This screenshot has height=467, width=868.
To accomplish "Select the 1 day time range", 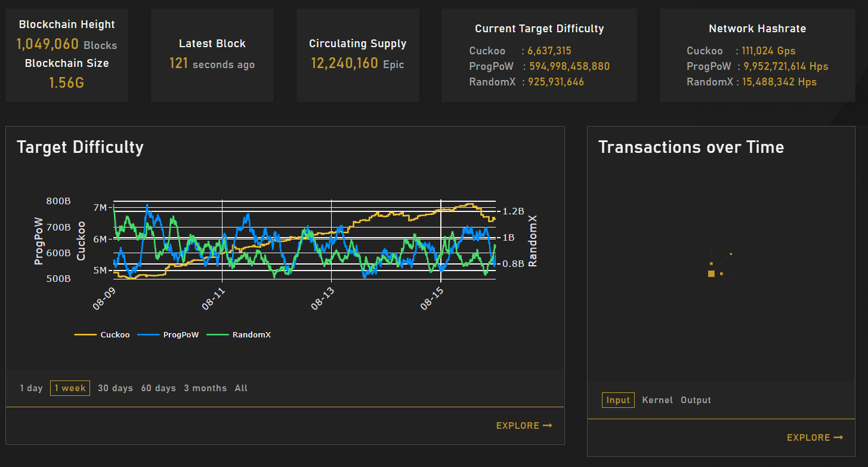I will click(31, 388).
